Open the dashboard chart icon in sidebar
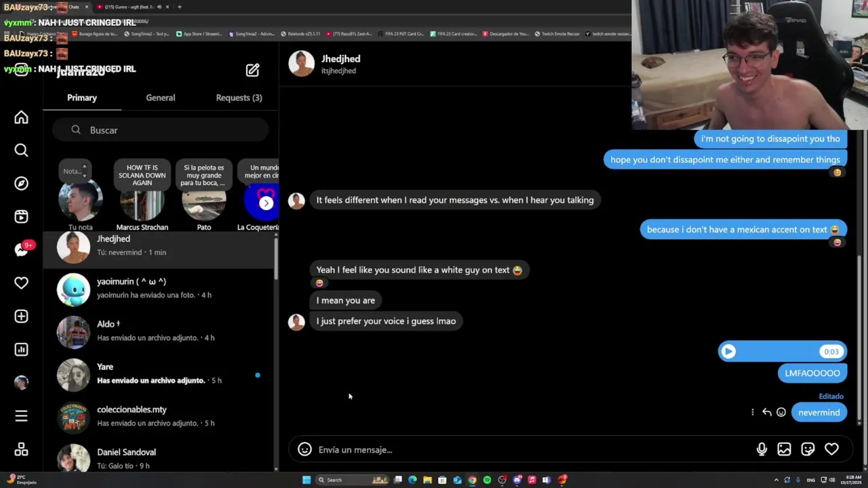This screenshot has height=488, width=868. 21,350
